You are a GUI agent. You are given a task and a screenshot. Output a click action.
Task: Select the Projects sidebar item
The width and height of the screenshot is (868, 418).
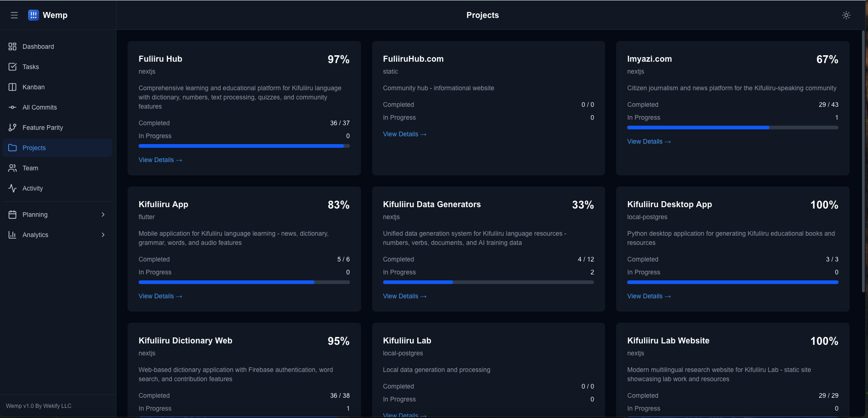[58, 148]
